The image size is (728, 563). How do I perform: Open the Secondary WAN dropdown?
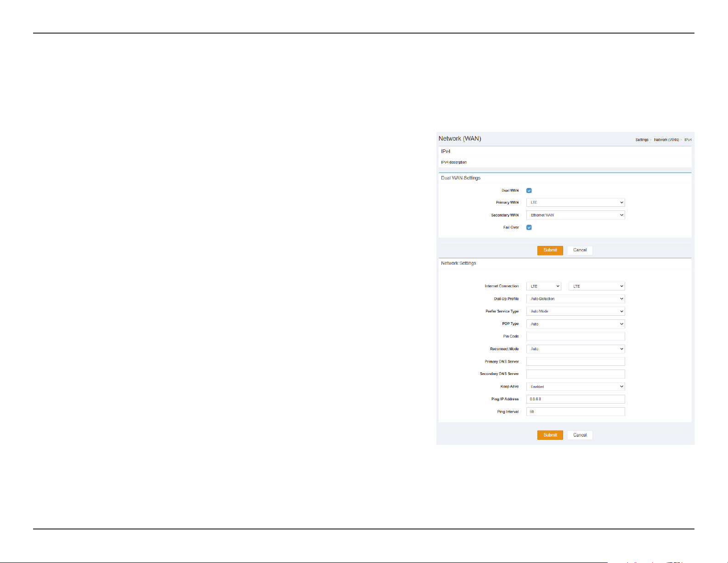pos(576,215)
